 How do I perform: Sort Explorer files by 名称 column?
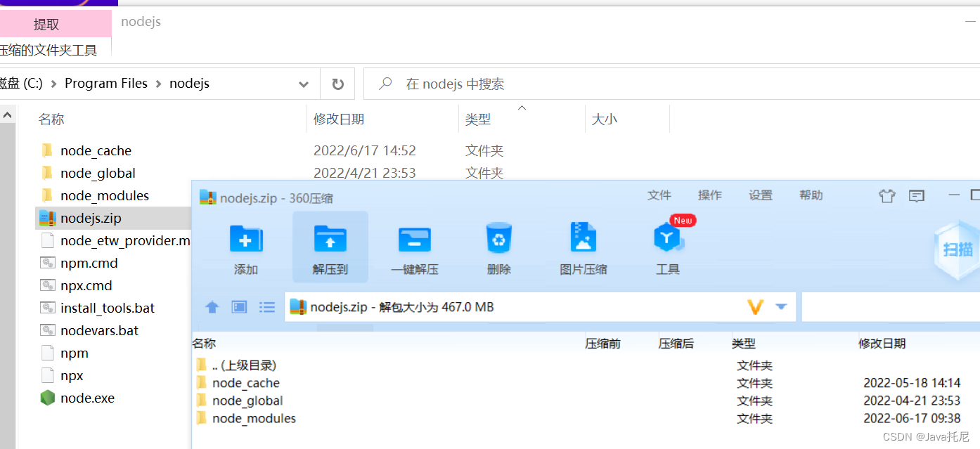[x=51, y=119]
